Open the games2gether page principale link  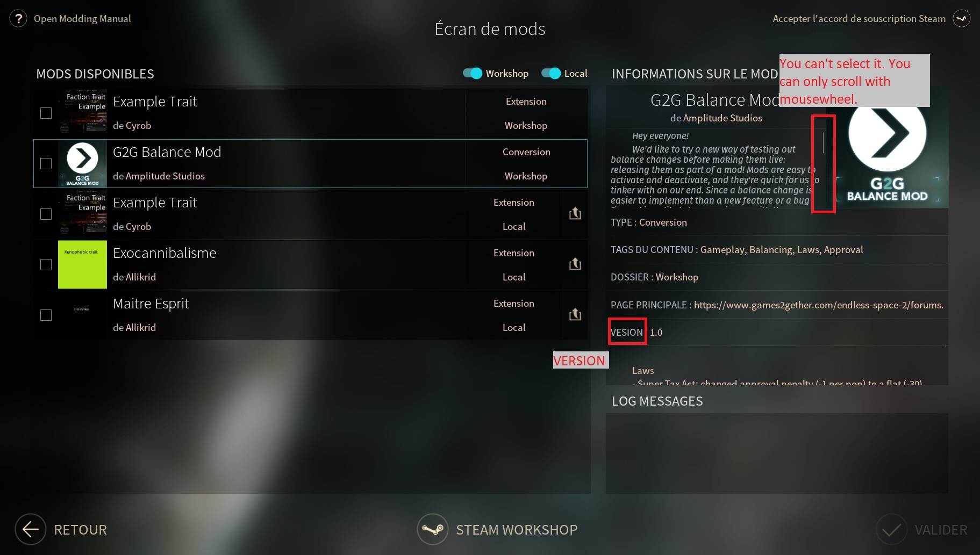tap(819, 305)
